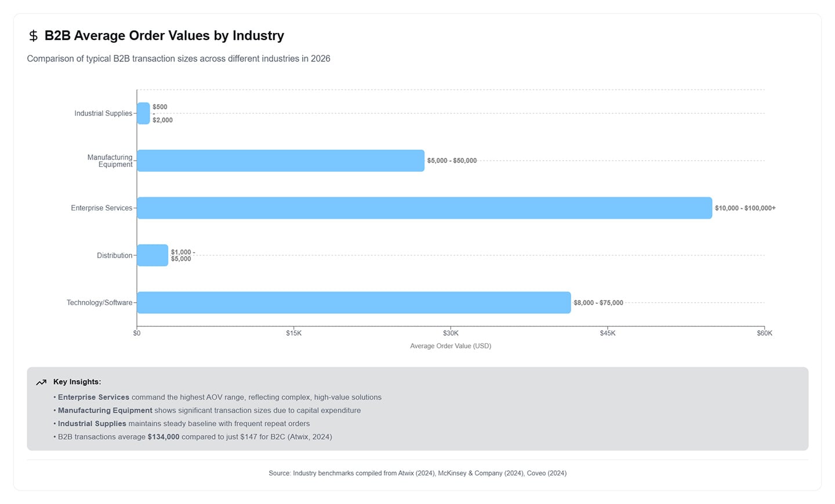The height and width of the screenshot is (504, 835).
Task: Click the Technology/Software axis label
Action: coord(99,303)
